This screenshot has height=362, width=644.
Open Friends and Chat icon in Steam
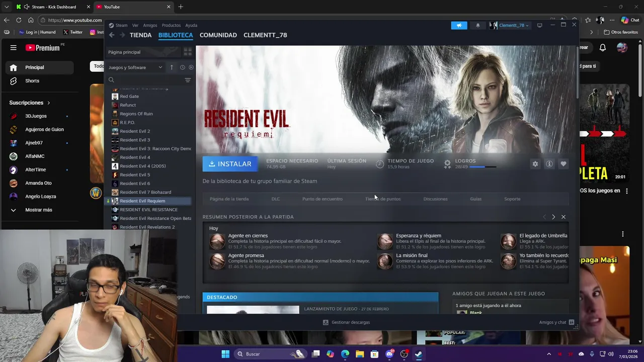tap(572, 322)
